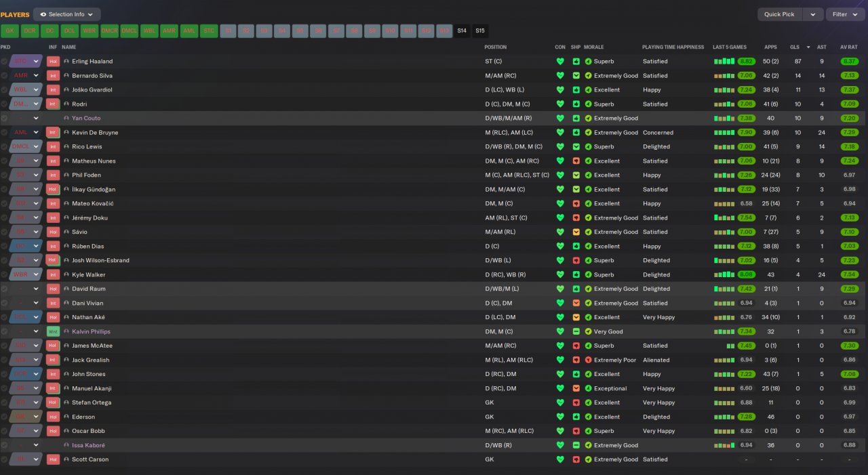Toggle the picked circle for Yan Couto

(x=4, y=119)
